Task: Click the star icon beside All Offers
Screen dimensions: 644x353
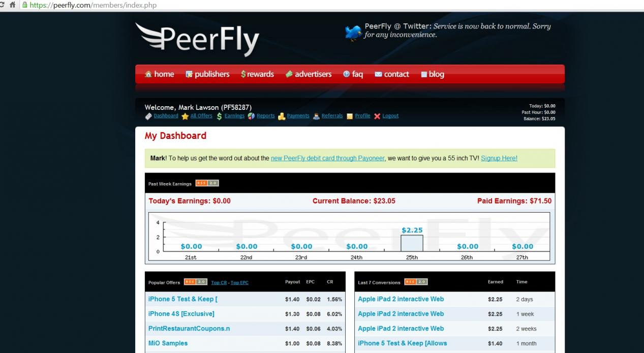Action: 185,116
